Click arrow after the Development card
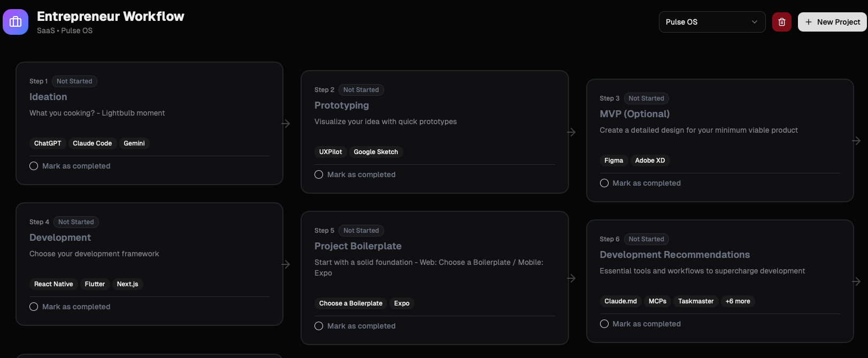 [286, 264]
